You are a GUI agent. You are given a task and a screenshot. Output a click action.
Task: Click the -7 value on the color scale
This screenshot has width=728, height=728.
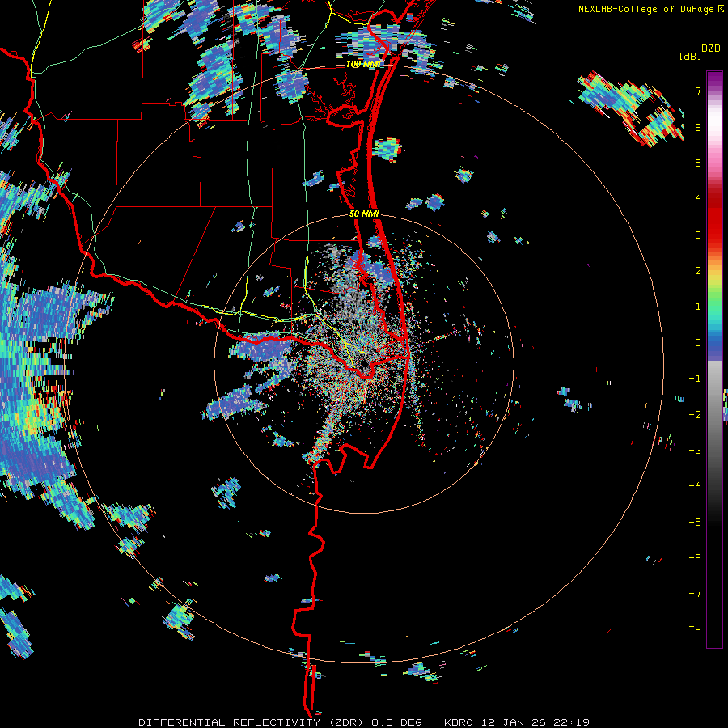(x=695, y=594)
